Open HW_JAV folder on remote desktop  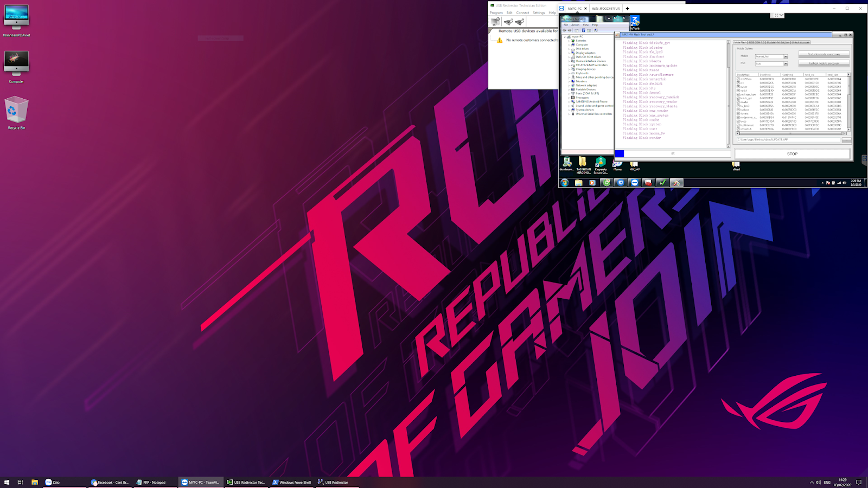click(x=634, y=165)
